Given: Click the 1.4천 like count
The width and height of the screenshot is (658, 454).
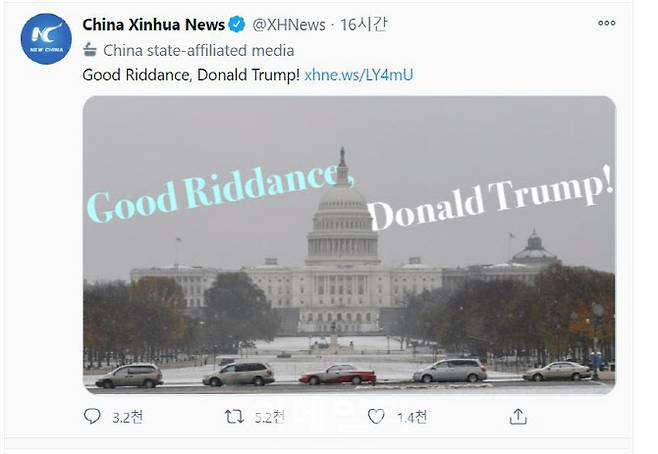Looking at the screenshot, I should tap(409, 417).
